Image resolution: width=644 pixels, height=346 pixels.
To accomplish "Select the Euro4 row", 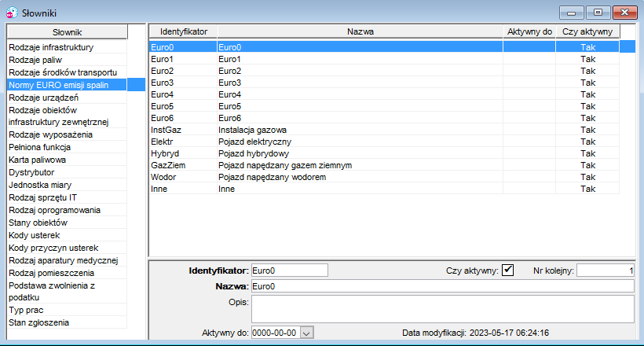I will tap(384, 94).
